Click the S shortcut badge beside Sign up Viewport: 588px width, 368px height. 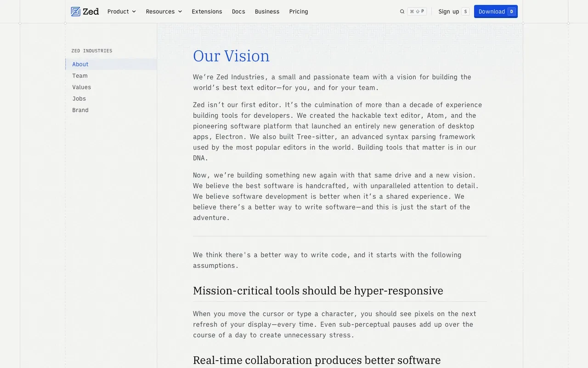465,11
